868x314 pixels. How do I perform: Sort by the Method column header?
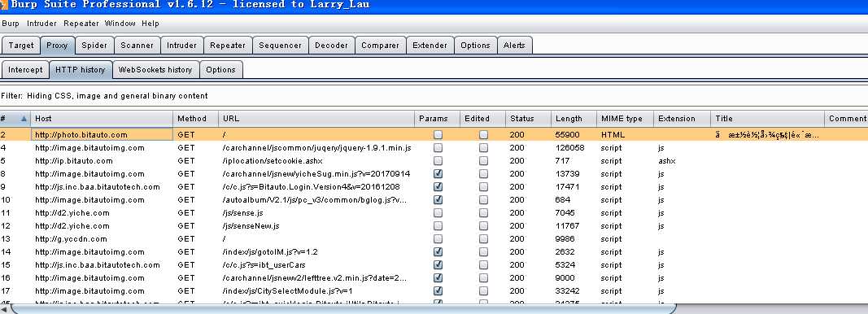coord(195,119)
